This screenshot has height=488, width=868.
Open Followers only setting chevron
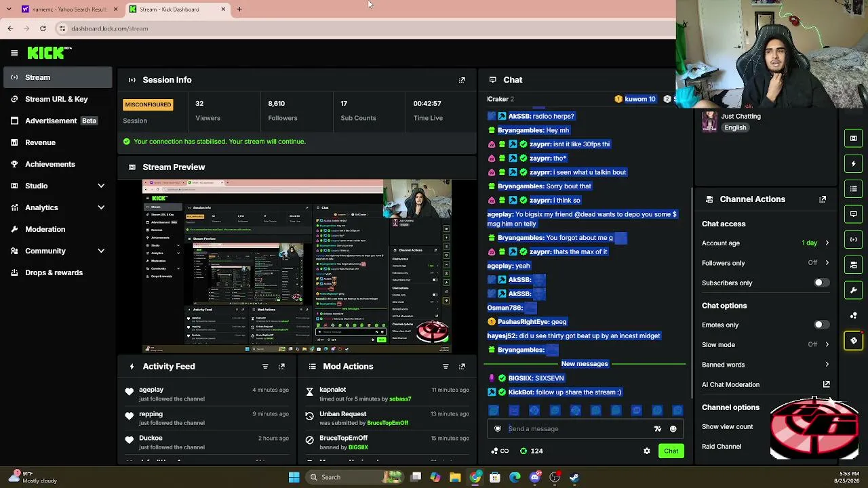(x=827, y=263)
